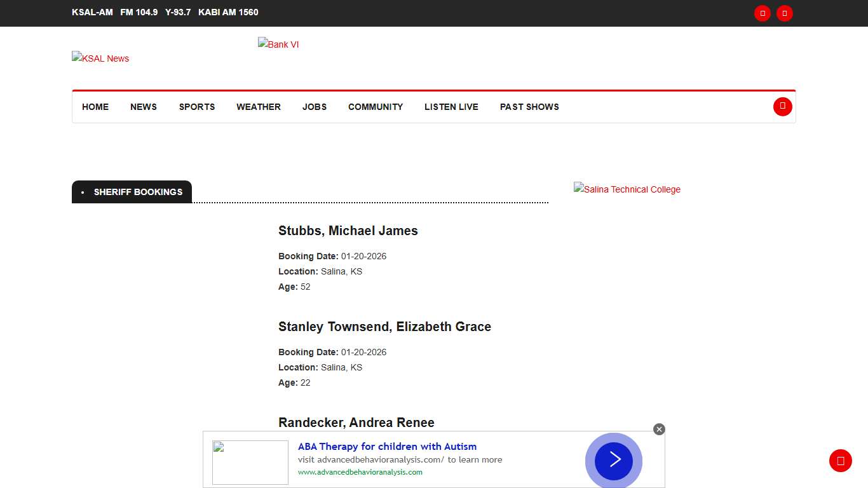This screenshot has height=488, width=868.
Task: Open the HOME menu item
Action: pyautogui.click(x=95, y=107)
